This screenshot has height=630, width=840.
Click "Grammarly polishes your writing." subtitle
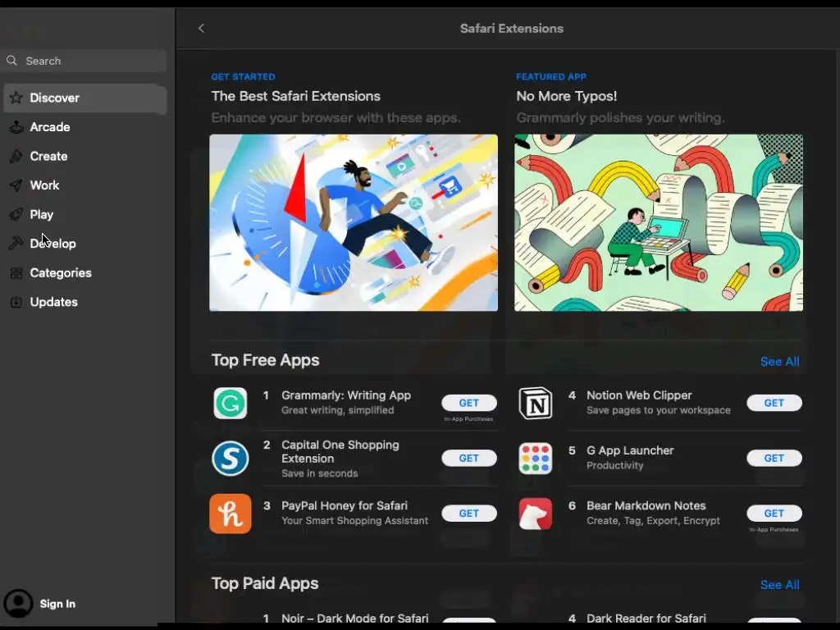click(x=620, y=118)
